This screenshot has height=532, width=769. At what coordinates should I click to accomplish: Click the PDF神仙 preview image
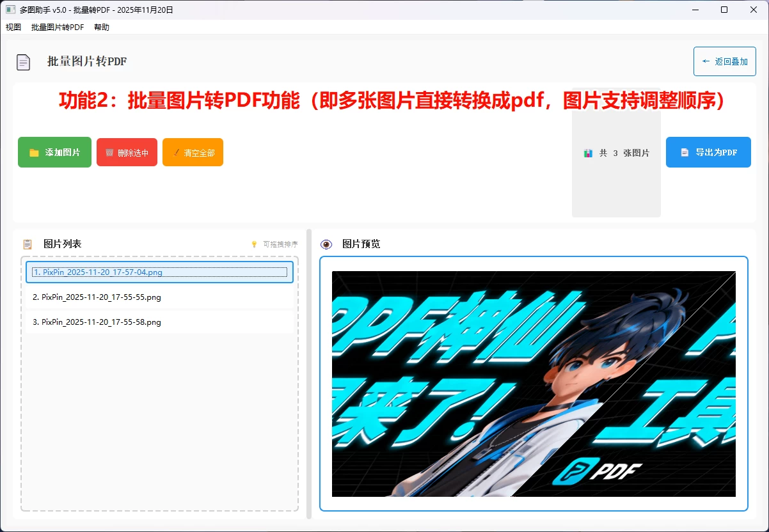[534, 384]
